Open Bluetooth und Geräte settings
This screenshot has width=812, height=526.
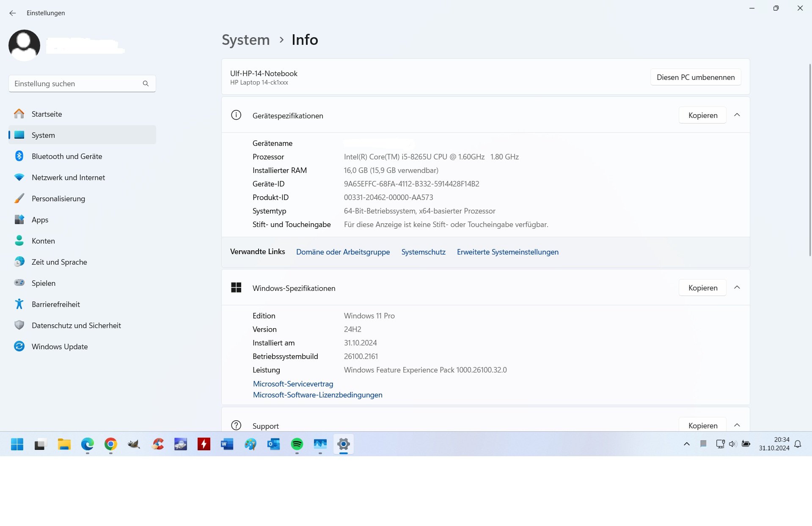pyautogui.click(x=82, y=156)
